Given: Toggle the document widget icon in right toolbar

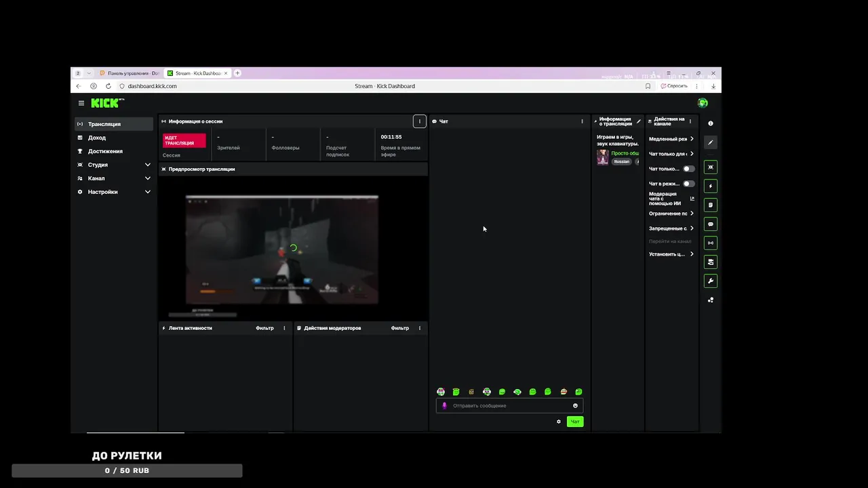Looking at the screenshot, I should pyautogui.click(x=711, y=205).
